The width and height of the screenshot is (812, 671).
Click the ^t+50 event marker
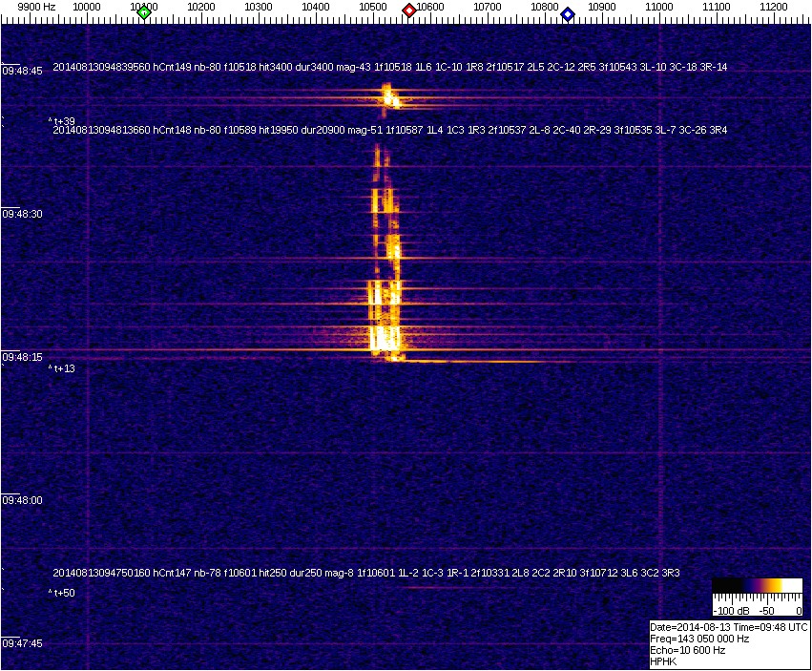[x=63, y=594]
